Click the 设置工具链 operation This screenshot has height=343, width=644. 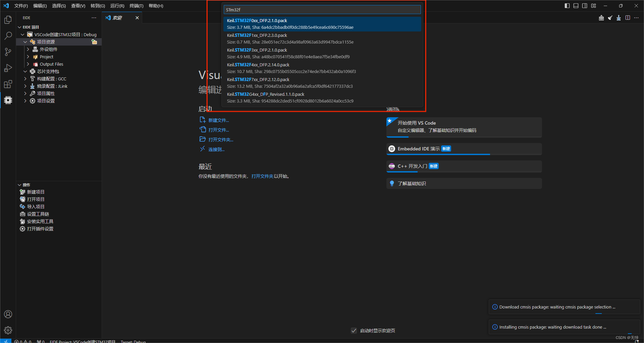38,214
